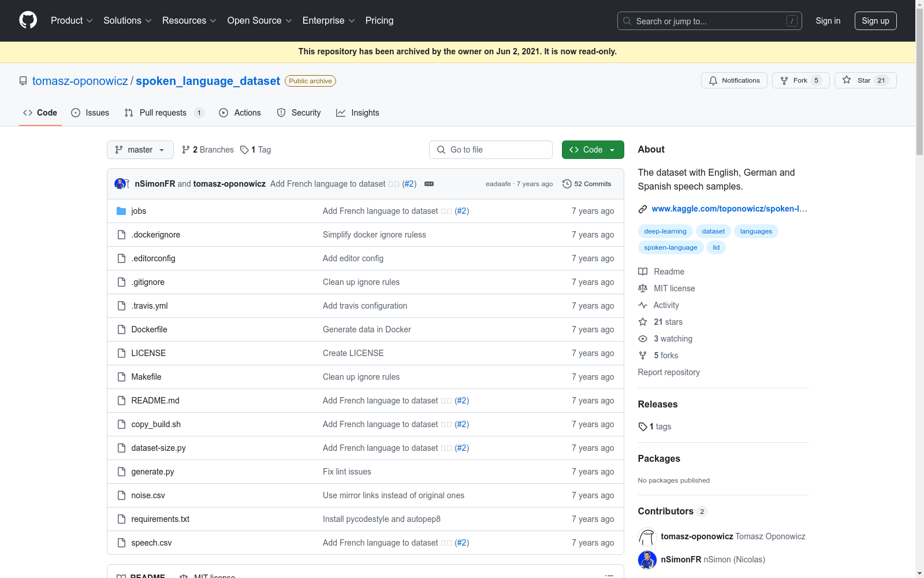Expand the Product menu
924x578 pixels.
[x=72, y=21]
